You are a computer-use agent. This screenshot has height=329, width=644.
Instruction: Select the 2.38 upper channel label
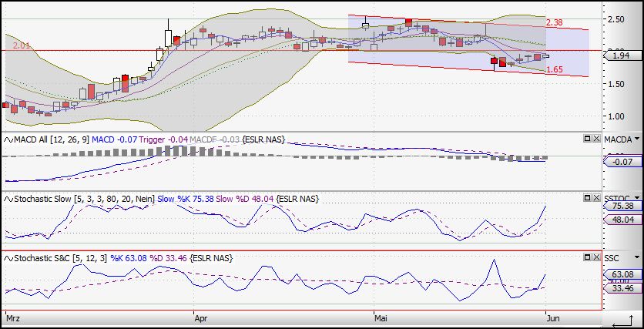point(554,23)
